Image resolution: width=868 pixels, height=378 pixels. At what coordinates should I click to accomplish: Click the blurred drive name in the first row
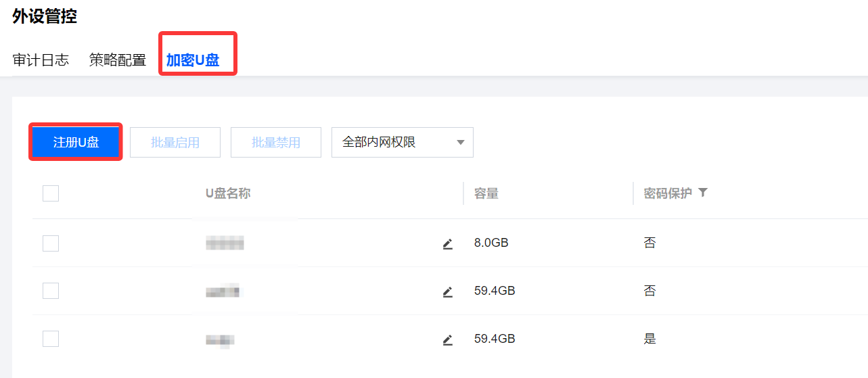[x=225, y=243]
